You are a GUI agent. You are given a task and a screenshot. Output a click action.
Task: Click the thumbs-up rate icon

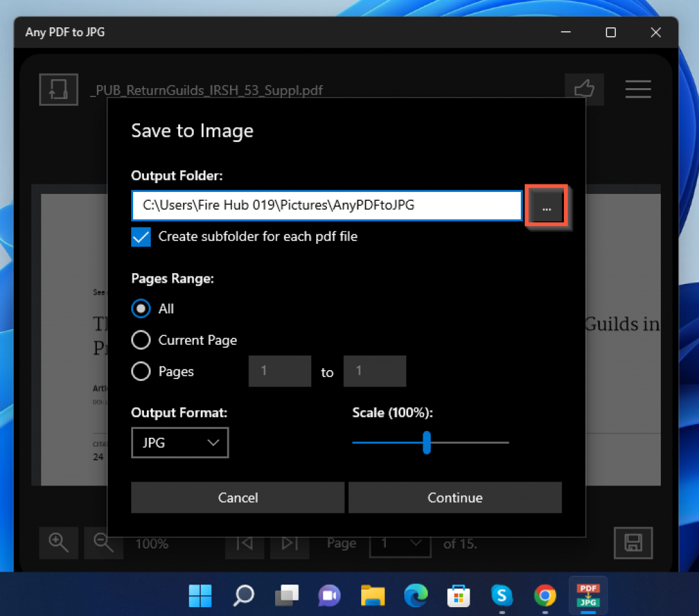[584, 89]
